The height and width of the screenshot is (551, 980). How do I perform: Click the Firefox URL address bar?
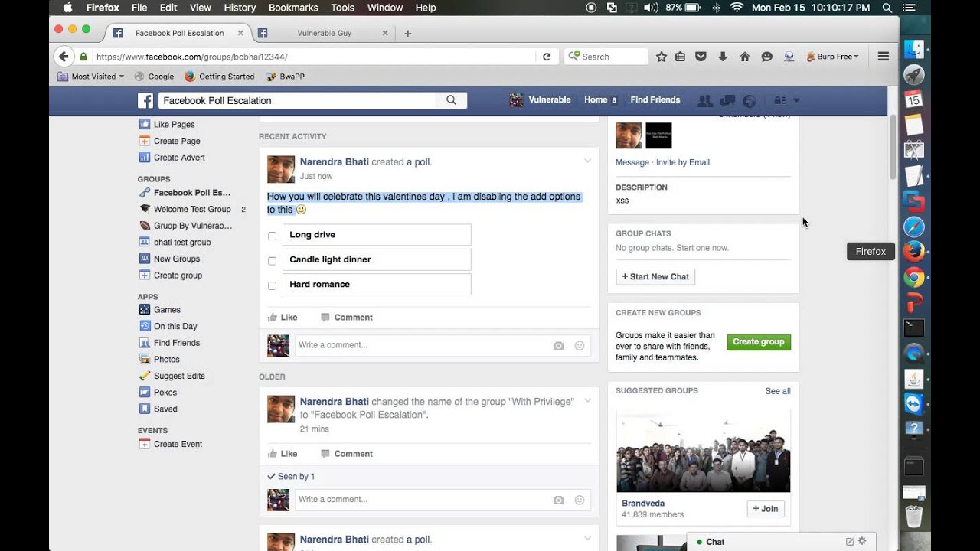coord(314,57)
